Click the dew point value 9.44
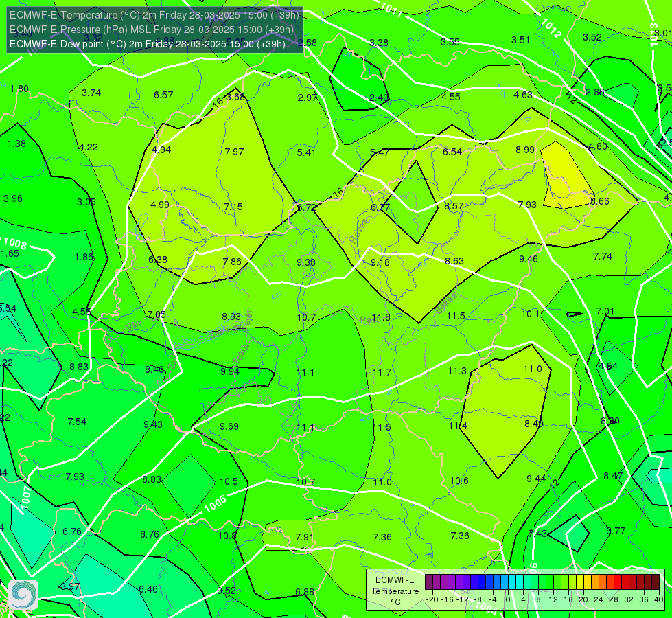Image resolution: width=672 pixels, height=618 pixels. coord(535,479)
